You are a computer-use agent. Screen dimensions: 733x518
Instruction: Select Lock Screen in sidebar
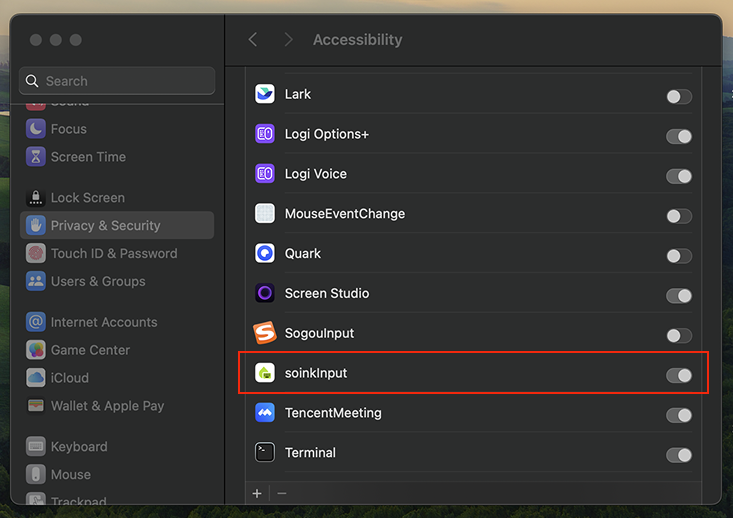[117, 198]
